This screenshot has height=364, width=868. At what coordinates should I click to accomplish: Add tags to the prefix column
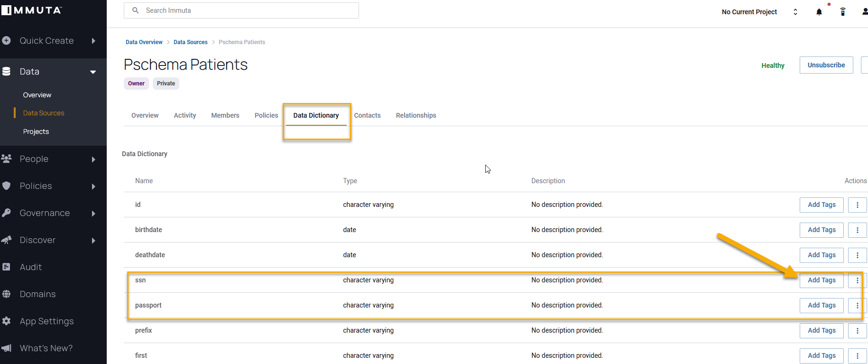tap(822, 331)
